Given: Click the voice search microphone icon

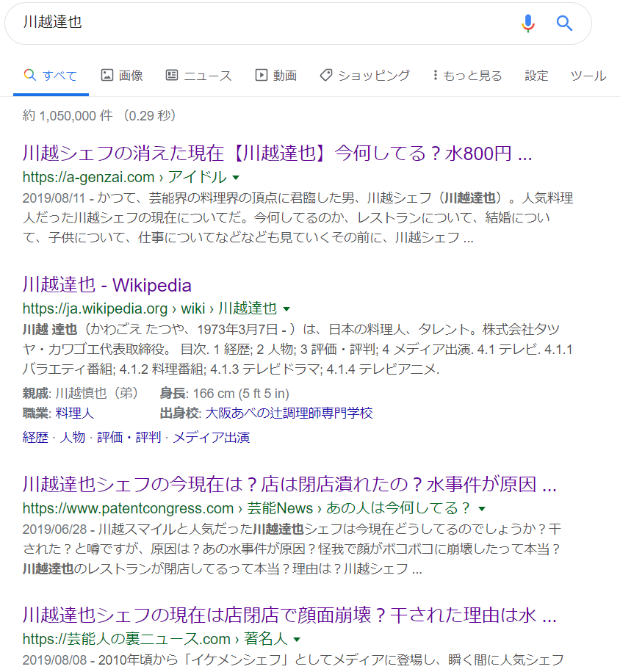Looking at the screenshot, I should click(x=528, y=24).
